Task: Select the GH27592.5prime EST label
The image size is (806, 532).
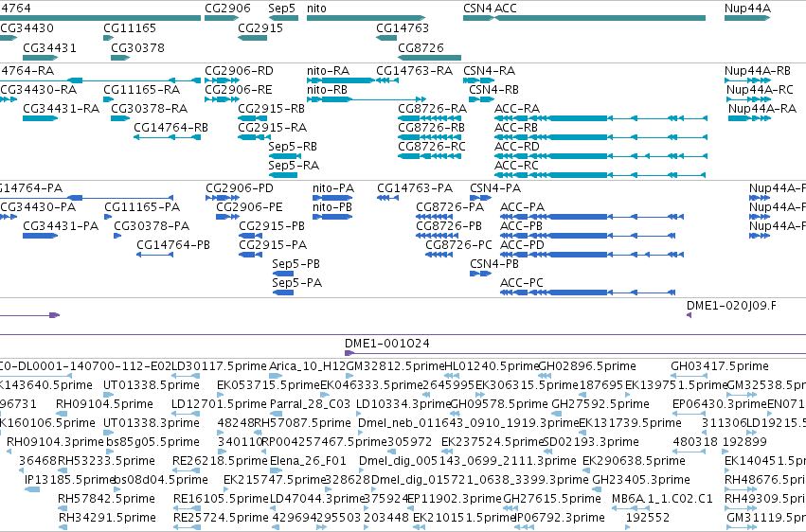Action: (x=600, y=404)
